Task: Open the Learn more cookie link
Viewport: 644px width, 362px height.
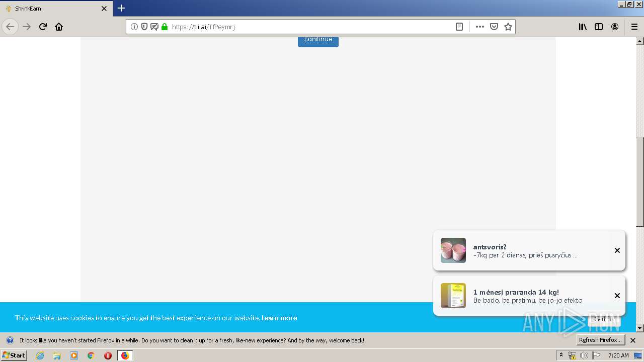Action: [279, 318]
